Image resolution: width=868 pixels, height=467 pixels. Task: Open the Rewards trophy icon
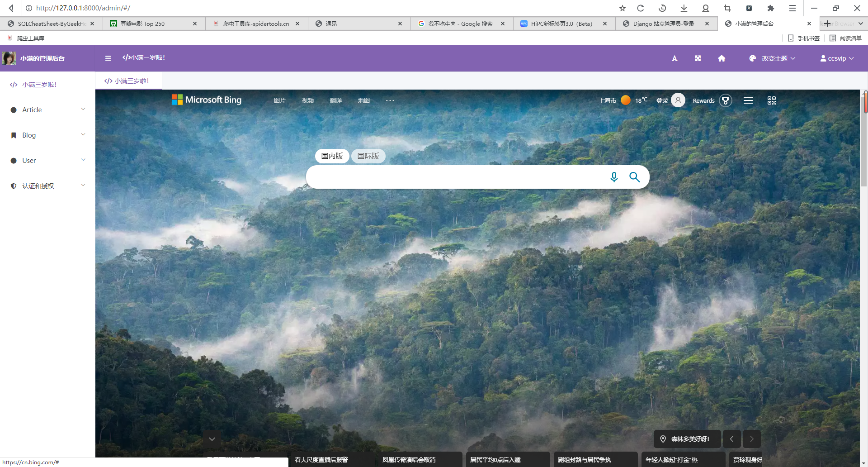pos(726,100)
